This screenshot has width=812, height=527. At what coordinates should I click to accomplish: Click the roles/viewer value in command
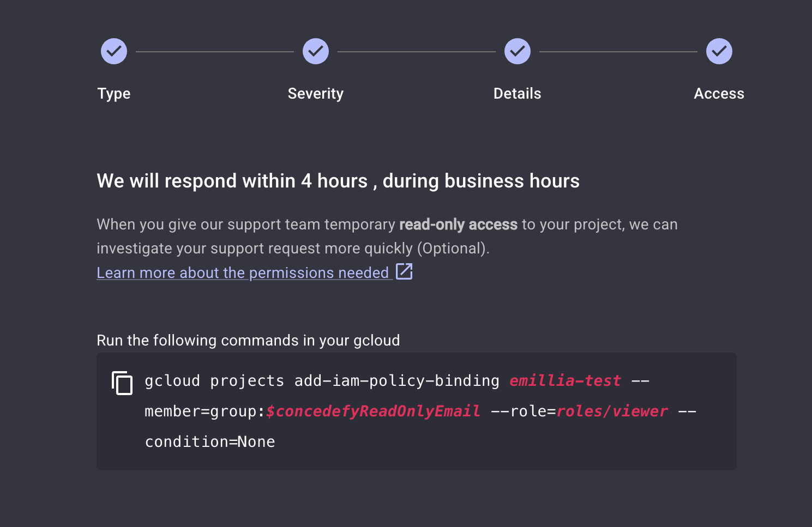[612, 411]
